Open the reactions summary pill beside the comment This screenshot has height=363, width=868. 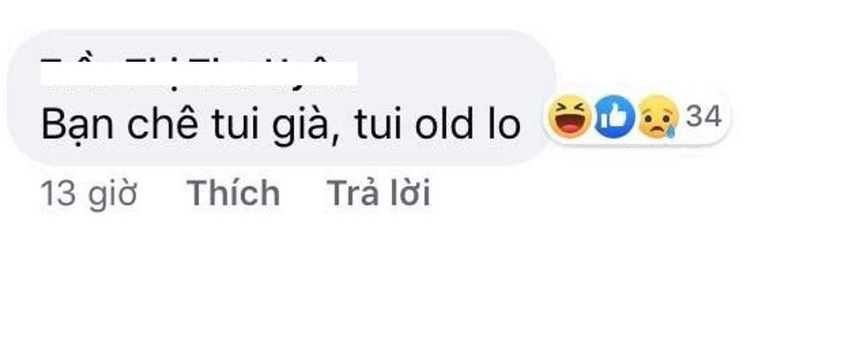pos(637,116)
